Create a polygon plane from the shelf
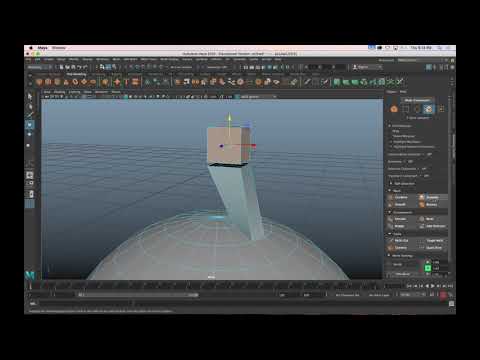The image size is (480, 360). 84,82
